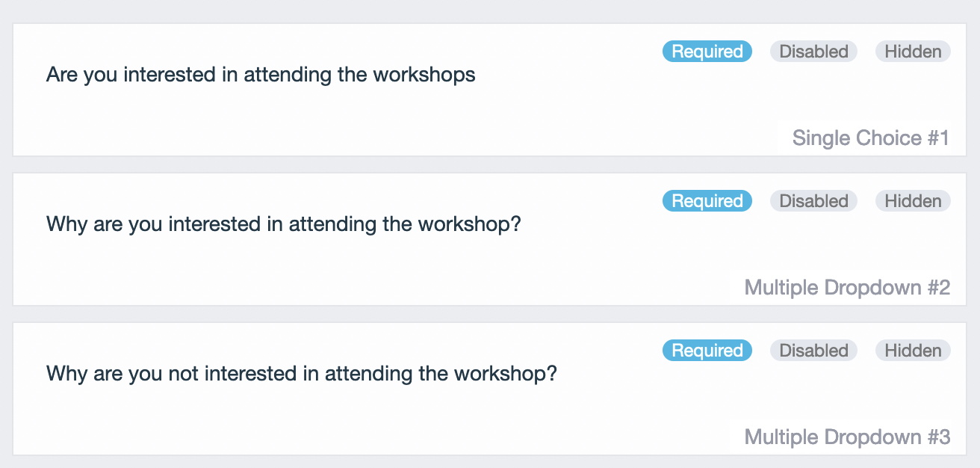Image resolution: width=980 pixels, height=468 pixels.
Task: Hide the Multiple Dropdown #3 question
Action: pos(913,351)
